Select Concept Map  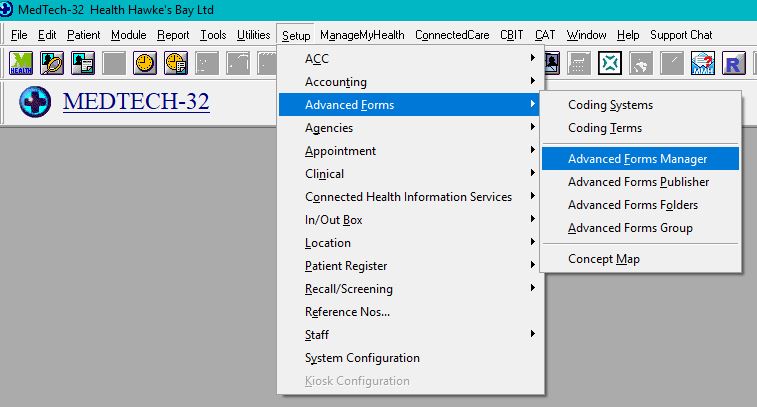(640, 259)
